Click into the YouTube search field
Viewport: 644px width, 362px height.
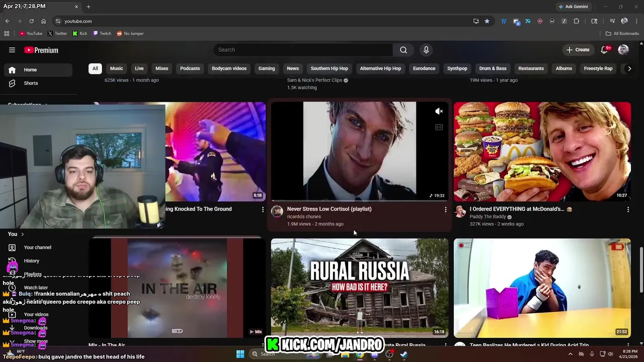click(303, 50)
